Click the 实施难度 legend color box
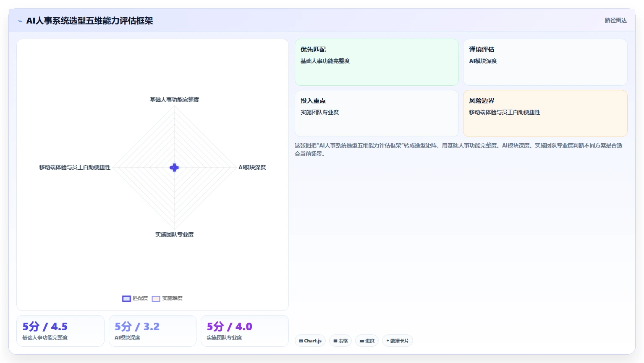This screenshot has width=644, height=363. [156, 298]
